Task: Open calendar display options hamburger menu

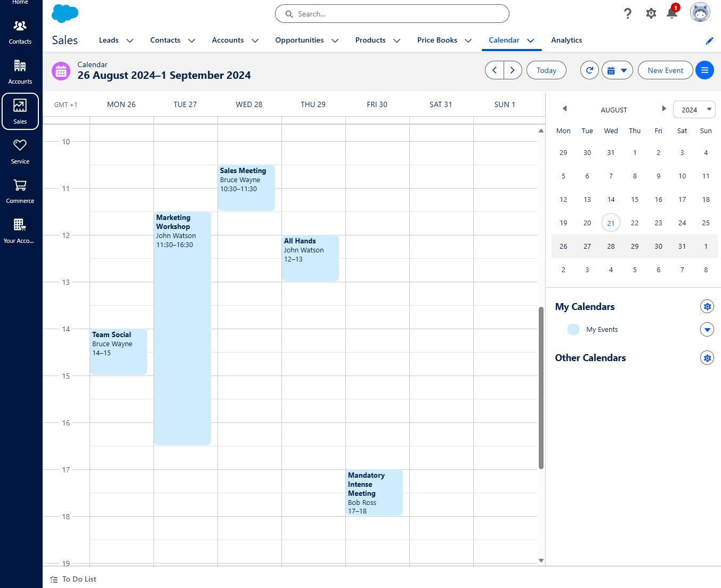Action: [x=704, y=70]
